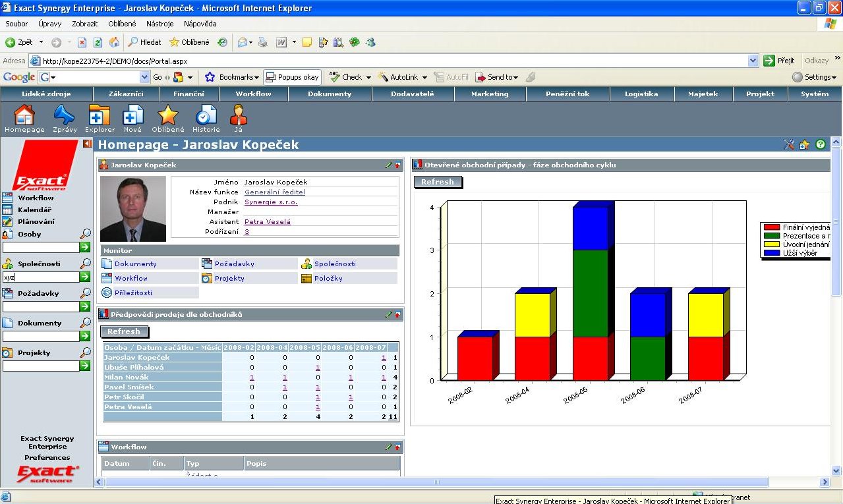Viewport: 843px width, 504px height.
Task: Click Milan Novák row in forecast table
Action: [250, 377]
